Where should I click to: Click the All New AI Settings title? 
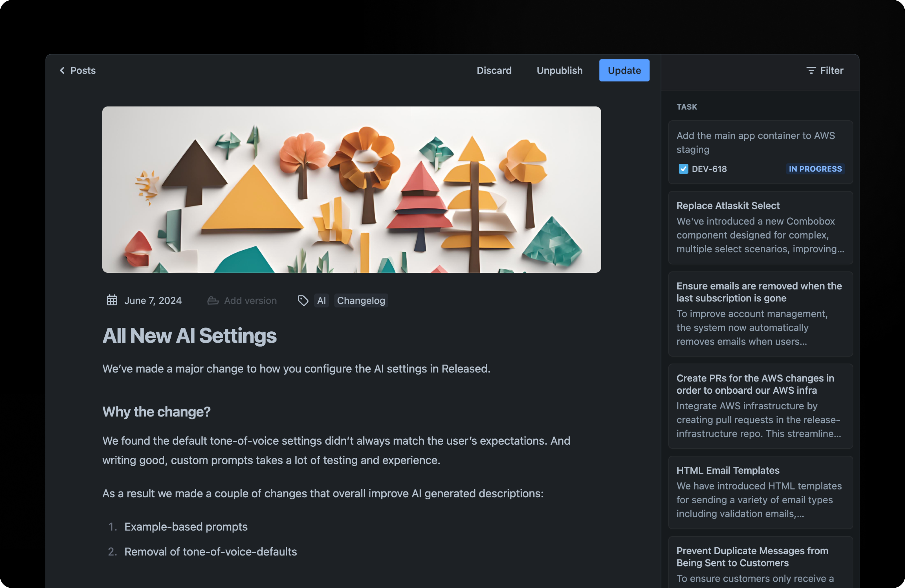(189, 336)
